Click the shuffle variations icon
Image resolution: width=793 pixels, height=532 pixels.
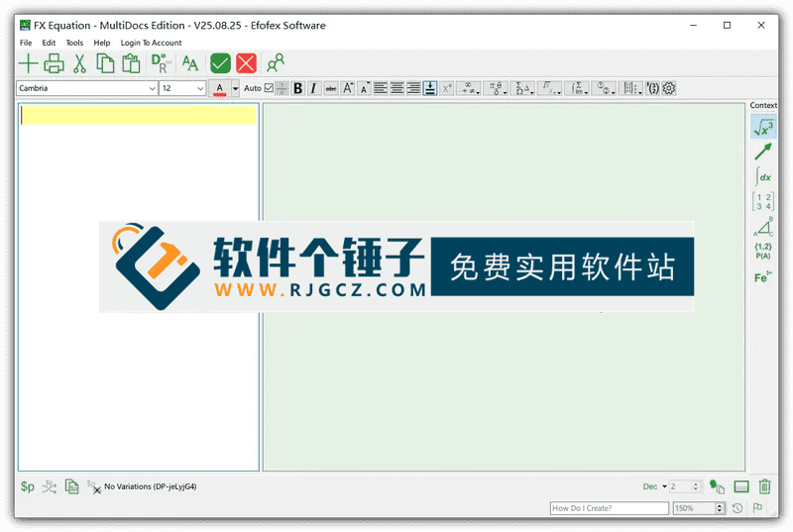[49, 487]
